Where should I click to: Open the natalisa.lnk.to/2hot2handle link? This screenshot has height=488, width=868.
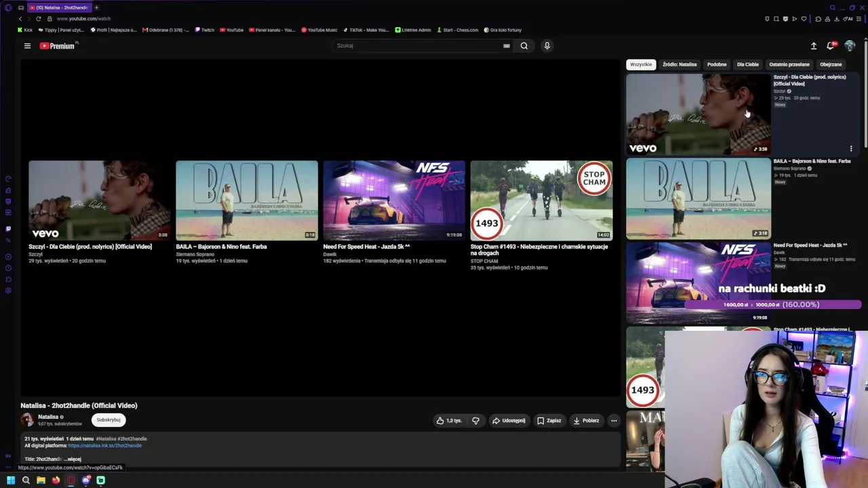click(105, 446)
